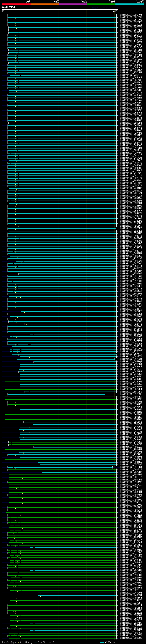Select the UniRef100_Q677H7 label
The width and height of the screenshot is (146, 644).
131,472
